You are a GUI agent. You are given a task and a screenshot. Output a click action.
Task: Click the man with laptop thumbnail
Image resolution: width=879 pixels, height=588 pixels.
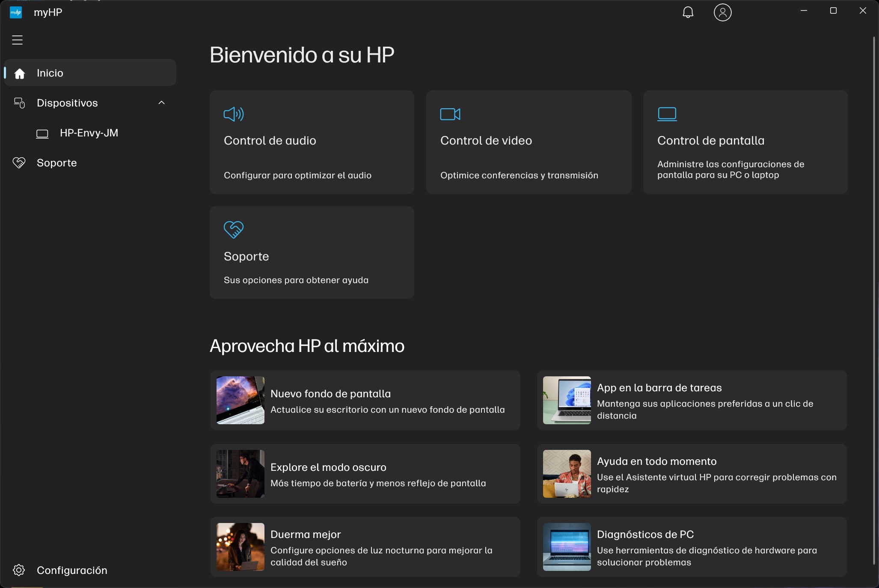(x=567, y=474)
